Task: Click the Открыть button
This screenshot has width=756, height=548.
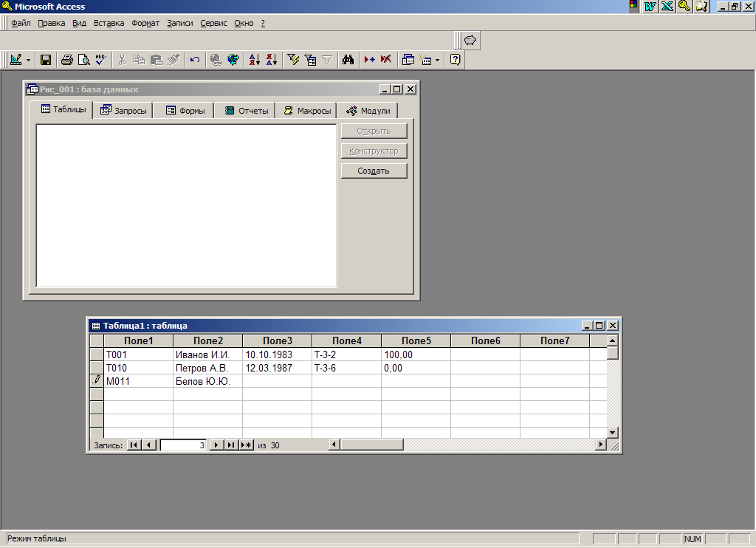Action: click(x=374, y=131)
